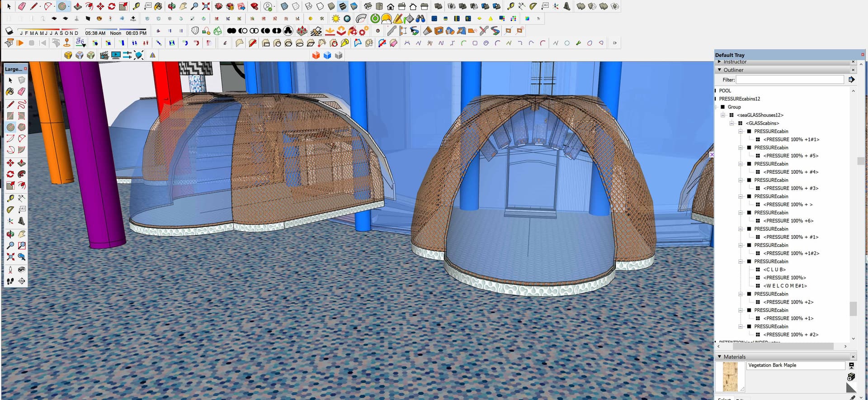This screenshot has height=400, width=868.
Task: Click the Outliner Filter text field
Action: tap(790, 80)
